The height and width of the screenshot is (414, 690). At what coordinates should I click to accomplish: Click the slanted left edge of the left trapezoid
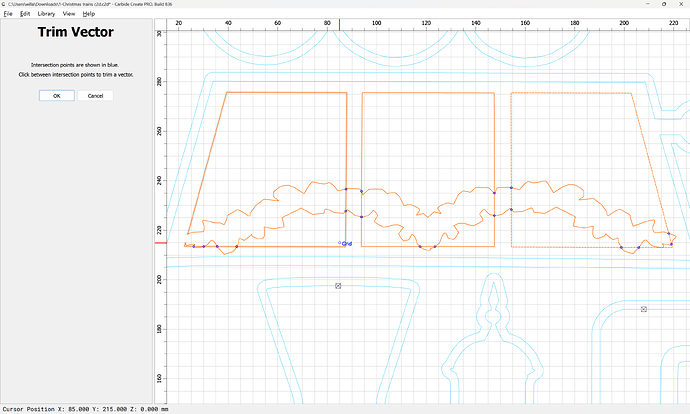coord(208,162)
